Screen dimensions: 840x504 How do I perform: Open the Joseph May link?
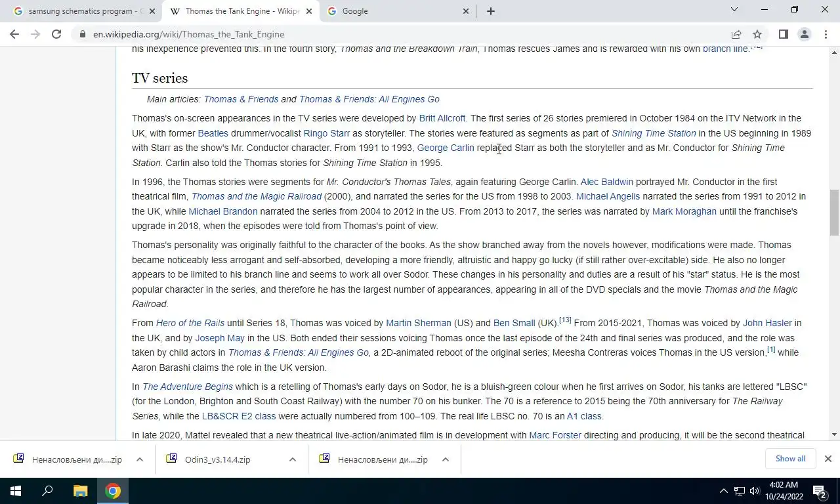220,338
